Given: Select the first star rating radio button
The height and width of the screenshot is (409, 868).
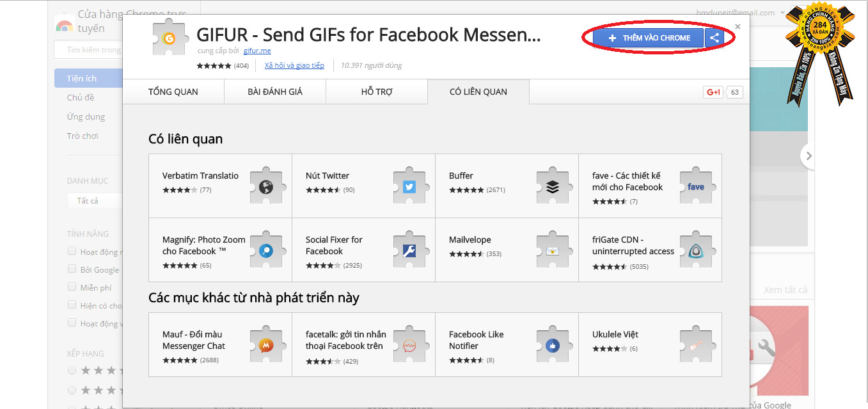Looking at the screenshot, I should tap(72, 370).
